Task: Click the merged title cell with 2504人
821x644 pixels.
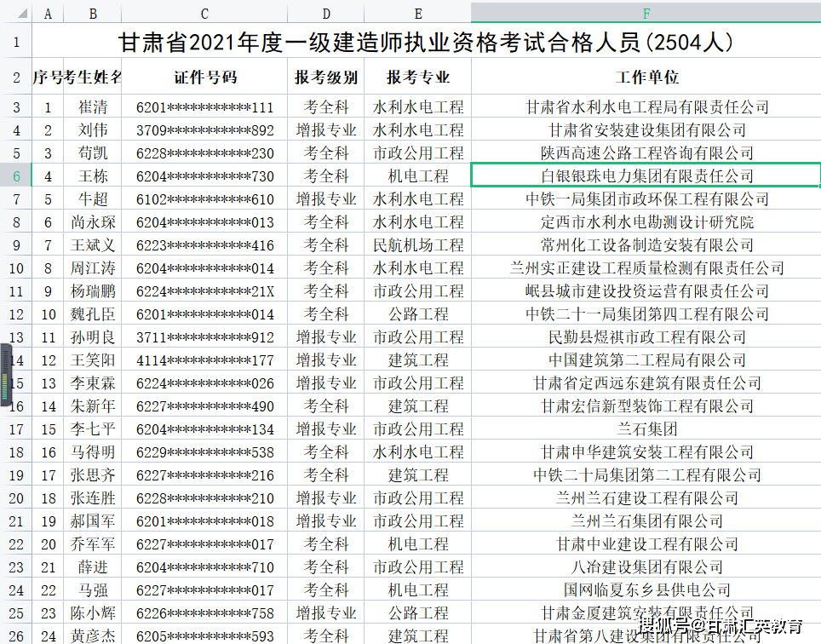Action: pos(417,40)
